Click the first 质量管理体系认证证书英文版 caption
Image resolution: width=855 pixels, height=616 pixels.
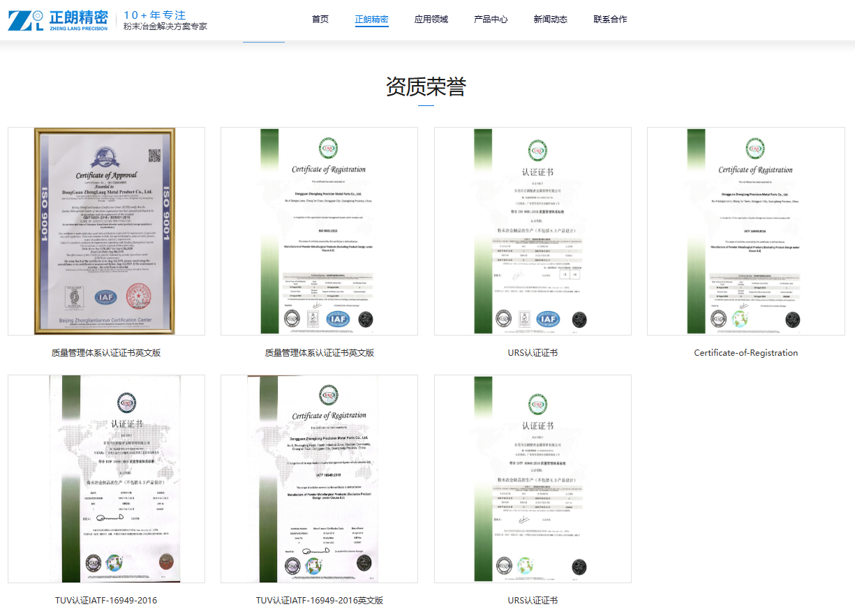tap(106, 353)
